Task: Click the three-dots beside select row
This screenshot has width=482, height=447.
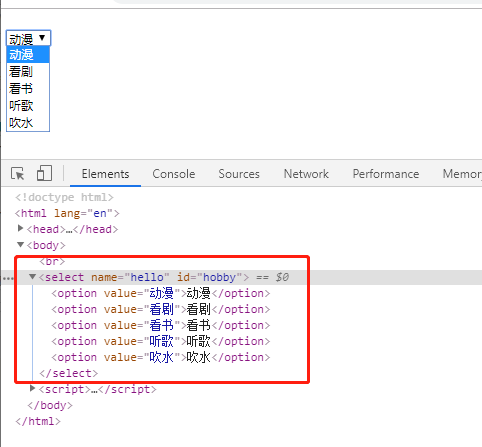Action: pos(8,278)
